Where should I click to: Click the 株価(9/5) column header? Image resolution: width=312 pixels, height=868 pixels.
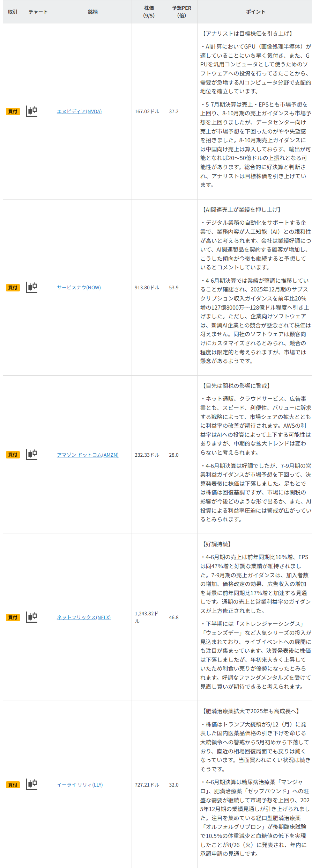point(149,12)
